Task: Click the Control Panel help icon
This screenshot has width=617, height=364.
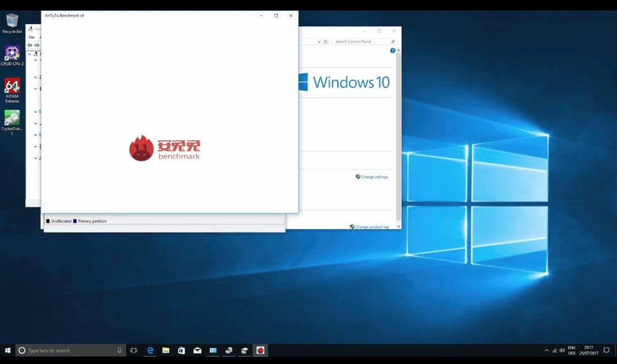Action: (x=392, y=51)
